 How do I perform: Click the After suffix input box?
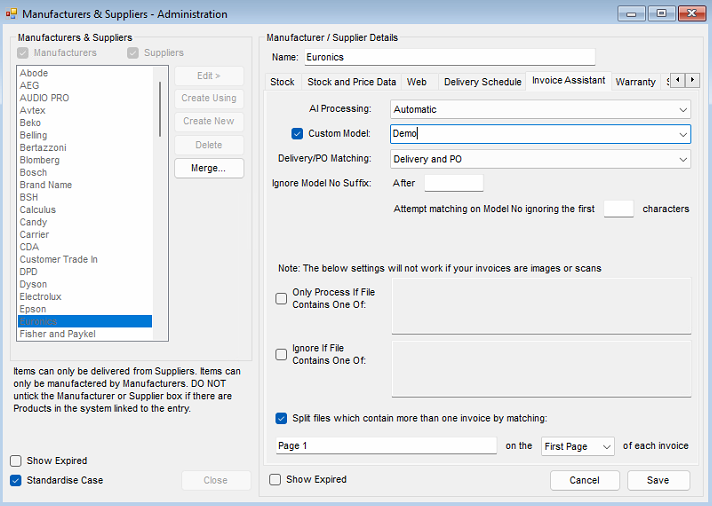tap(454, 183)
